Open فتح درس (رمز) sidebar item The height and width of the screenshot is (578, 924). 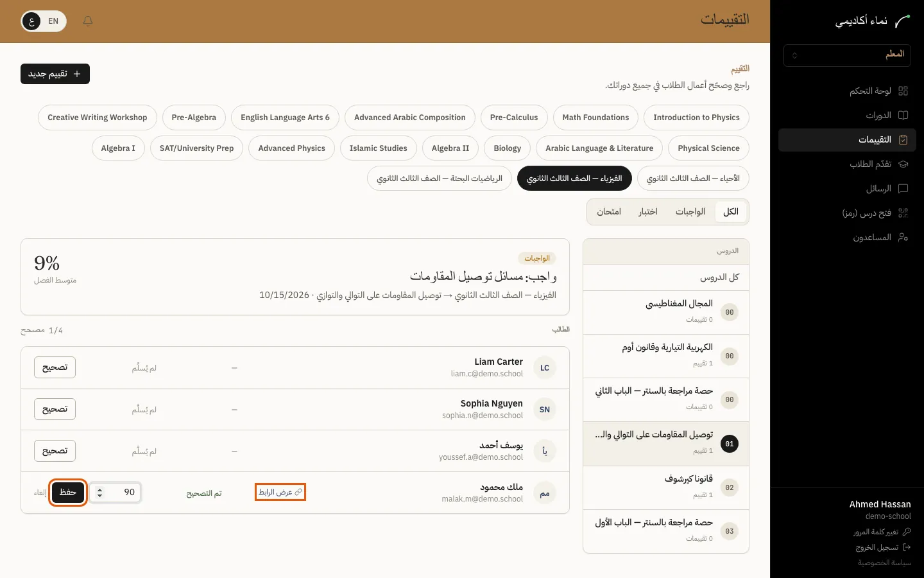(847, 213)
